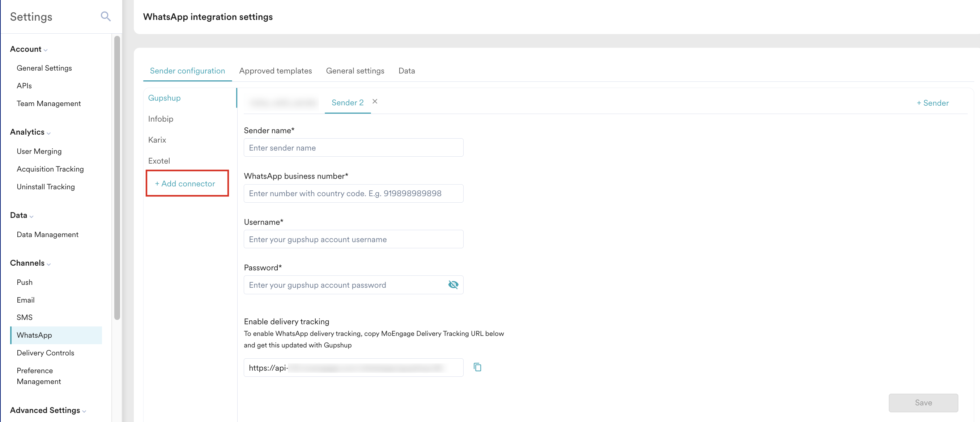The height and width of the screenshot is (422, 980).
Task: Open Delivery Controls in sidebar
Action: [x=45, y=353]
